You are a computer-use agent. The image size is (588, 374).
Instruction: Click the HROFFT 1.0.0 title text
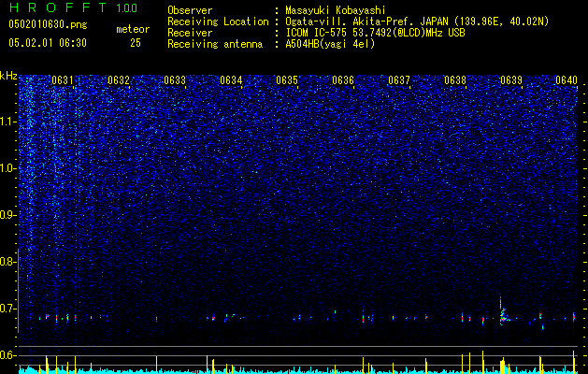click(74, 7)
